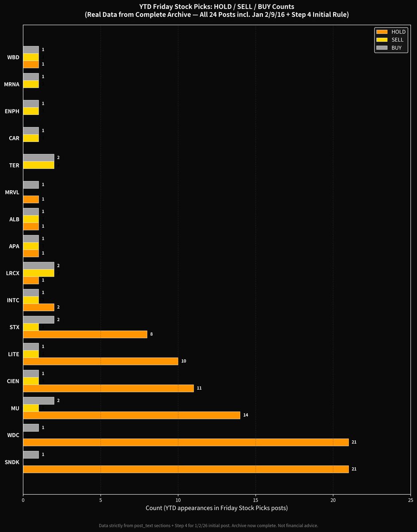
Task: Click the x-axis tick label 0
Action: pyautogui.click(x=23, y=500)
